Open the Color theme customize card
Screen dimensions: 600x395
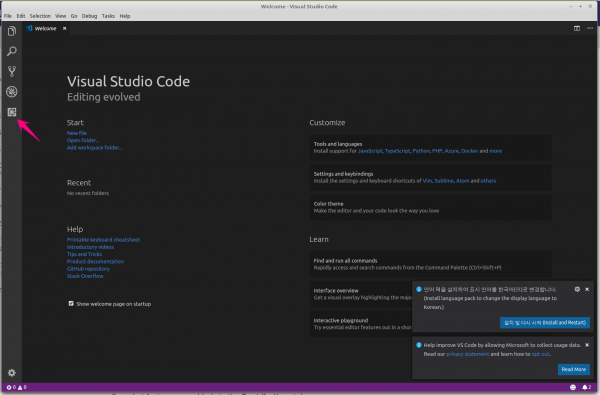(430, 207)
